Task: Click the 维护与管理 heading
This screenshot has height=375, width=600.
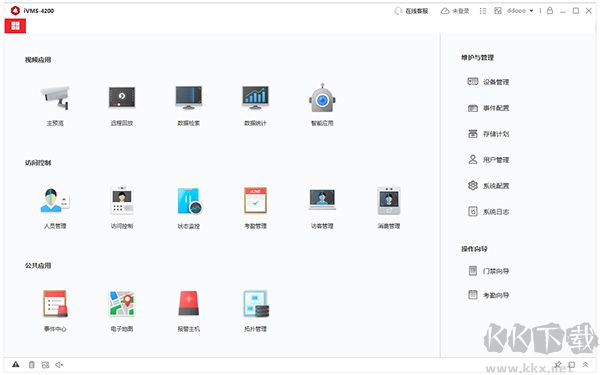Action: tap(478, 57)
